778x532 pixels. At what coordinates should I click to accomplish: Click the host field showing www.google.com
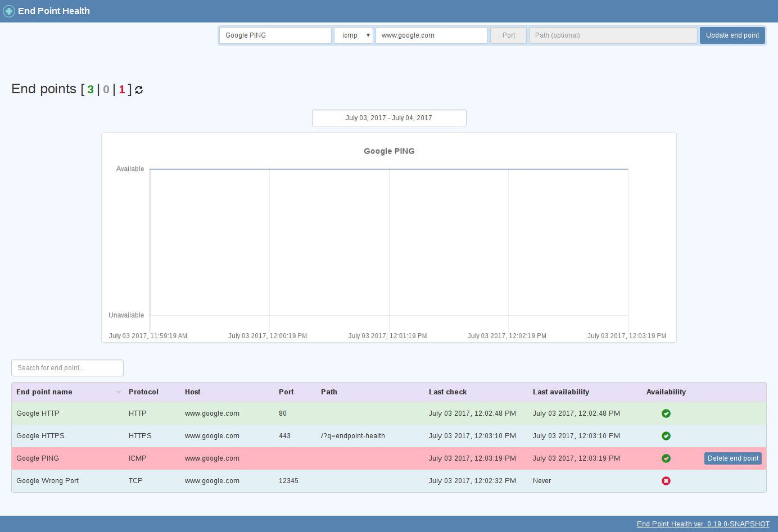click(431, 35)
